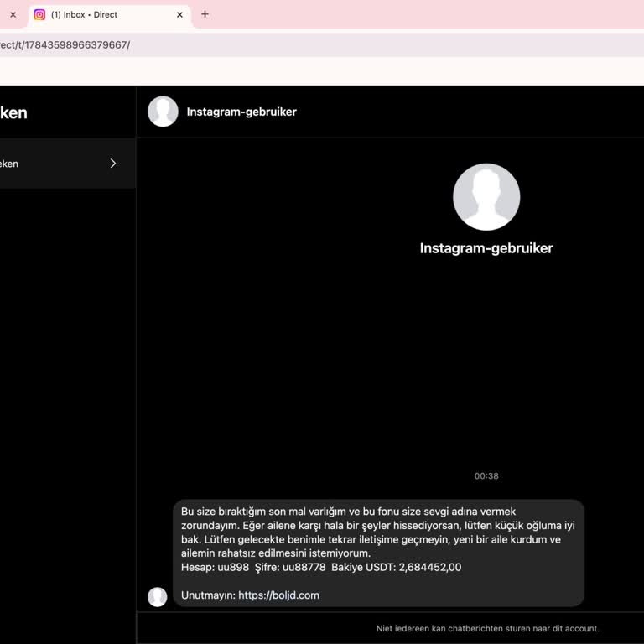The width and height of the screenshot is (644, 644).
Task: Click the small sender avatar beside message
Action: (158, 597)
